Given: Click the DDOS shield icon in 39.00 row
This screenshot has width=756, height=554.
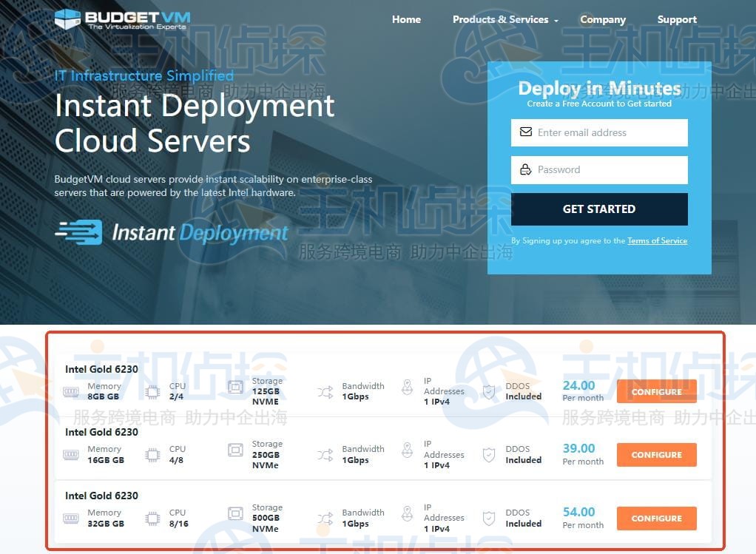Looking at the screenshot, I should [489, 455].
